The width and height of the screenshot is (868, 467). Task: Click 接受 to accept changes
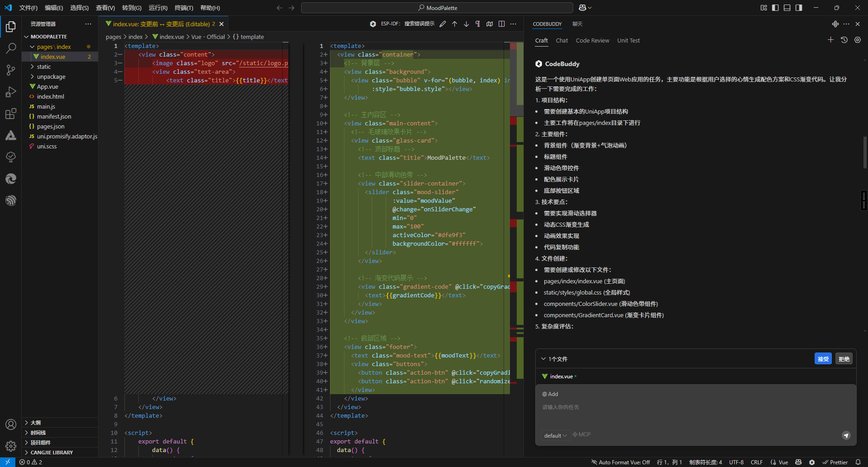tap(823, 359)
